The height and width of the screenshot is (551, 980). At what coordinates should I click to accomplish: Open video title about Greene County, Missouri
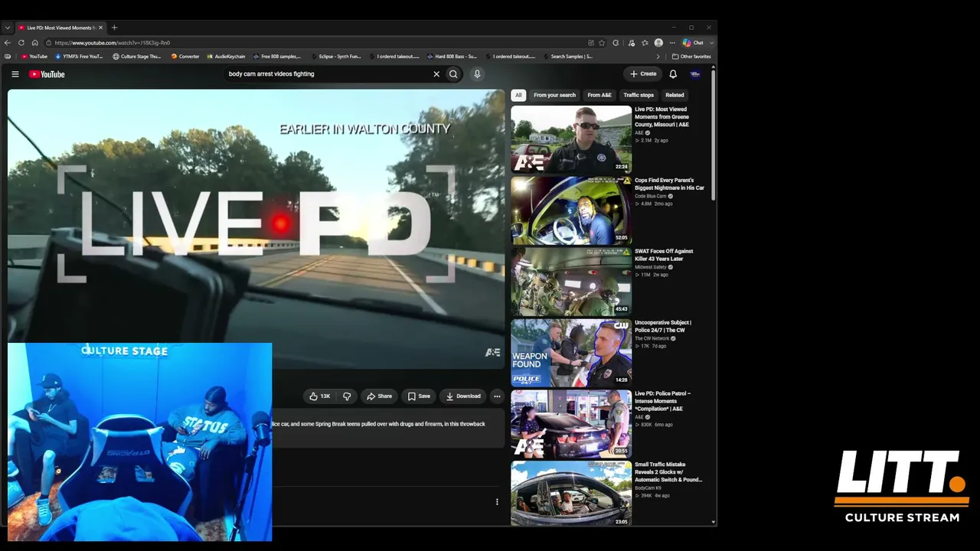pyautogui.click(x=663, y=117)
